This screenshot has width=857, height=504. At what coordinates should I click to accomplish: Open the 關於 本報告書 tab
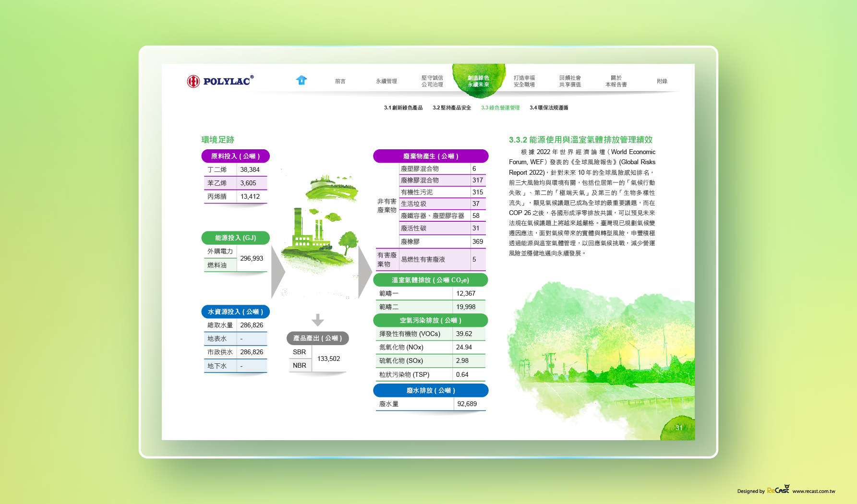[x=616, y=81]
